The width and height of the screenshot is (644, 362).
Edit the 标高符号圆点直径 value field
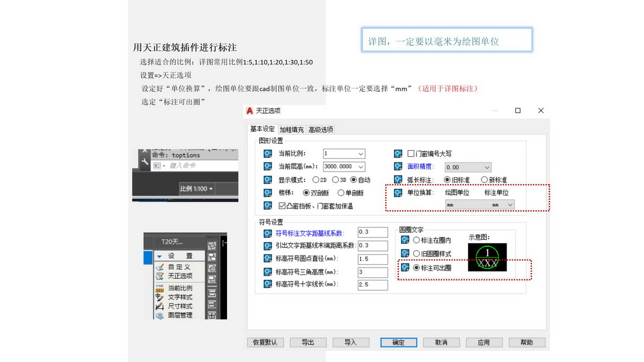(x=372, y=259)
